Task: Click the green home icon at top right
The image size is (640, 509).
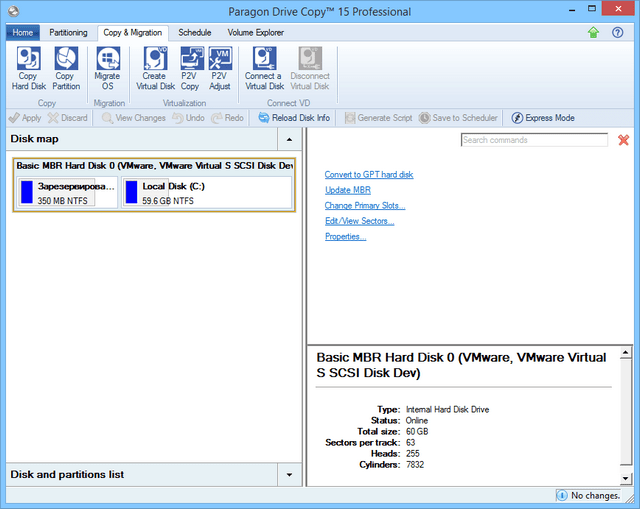Action: click(x=593, y=32)
